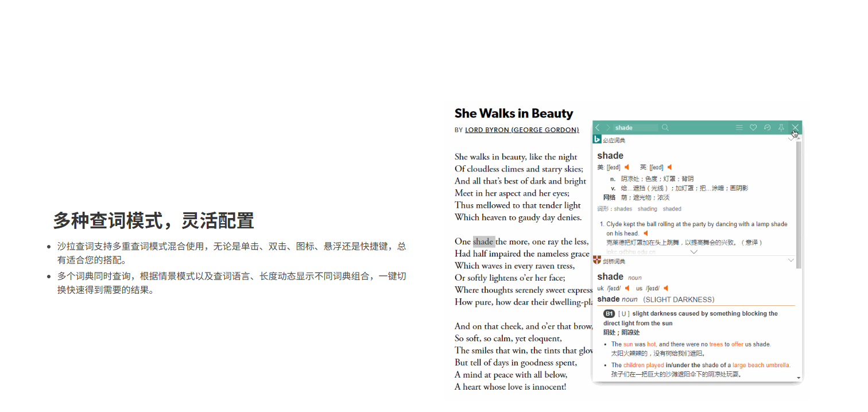
Task: Click highlighted word 'offer' in example
Action: click(737, 344)
